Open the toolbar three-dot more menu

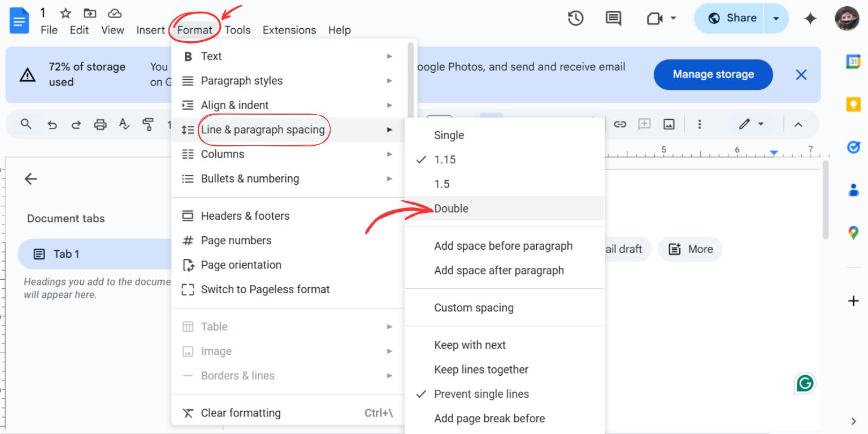point(700,124)
